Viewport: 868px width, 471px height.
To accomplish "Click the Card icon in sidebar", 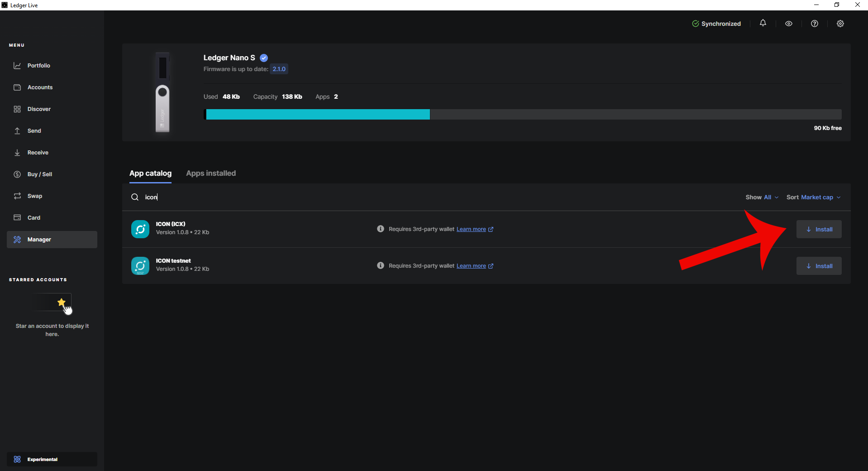I will [17, 218].
